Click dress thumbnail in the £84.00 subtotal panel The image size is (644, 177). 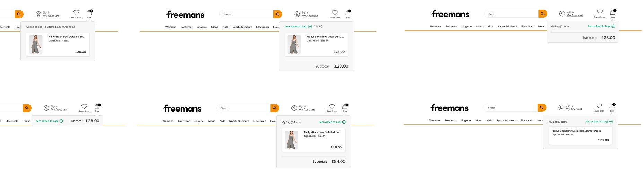click(x=291, y=140)
